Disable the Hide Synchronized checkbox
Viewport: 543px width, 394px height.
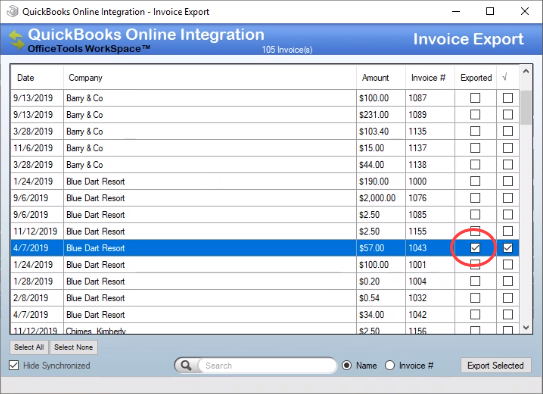[14, 365]
